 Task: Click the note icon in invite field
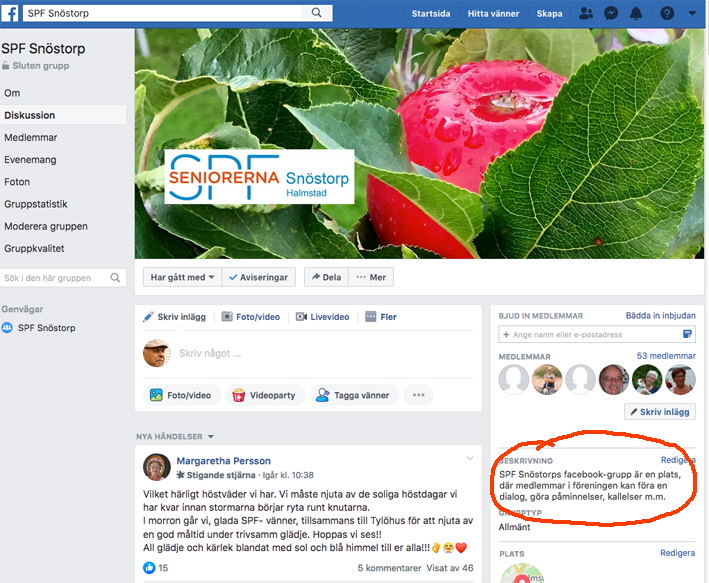click(x=687, y=334)
